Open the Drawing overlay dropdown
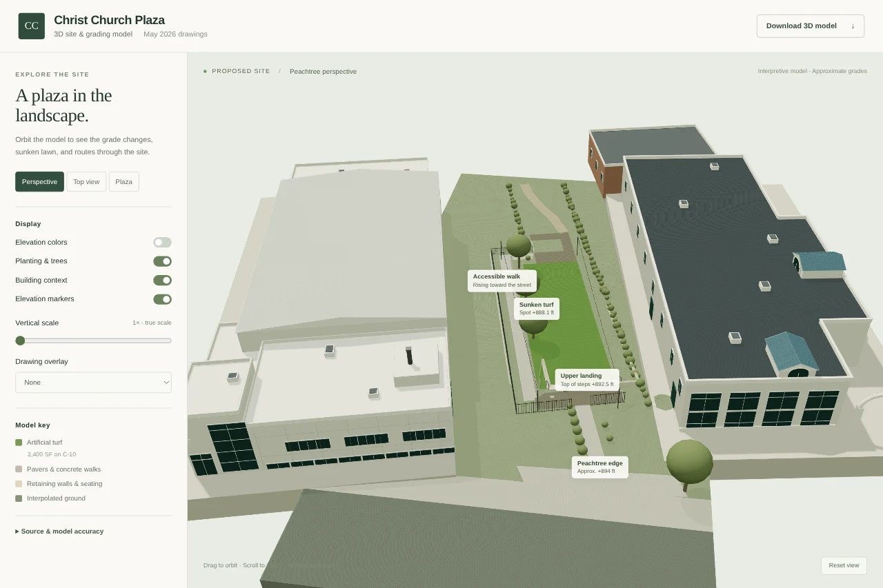 tap(93, 383)
